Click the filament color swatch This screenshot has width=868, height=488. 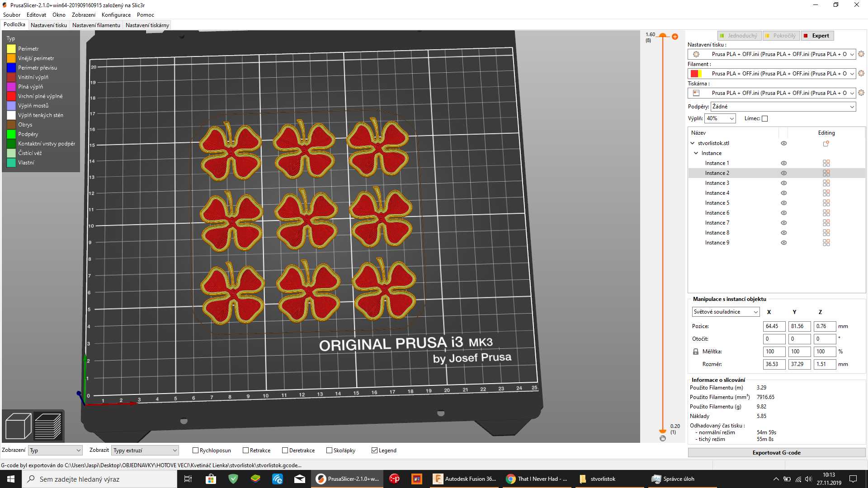(696, 74)
